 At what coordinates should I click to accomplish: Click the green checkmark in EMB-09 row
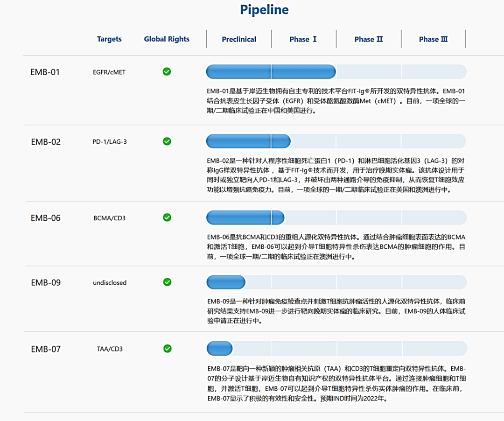click(168, 282)
